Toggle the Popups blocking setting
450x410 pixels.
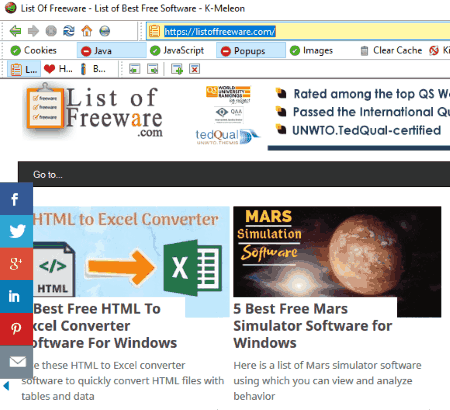pos(251,51)
